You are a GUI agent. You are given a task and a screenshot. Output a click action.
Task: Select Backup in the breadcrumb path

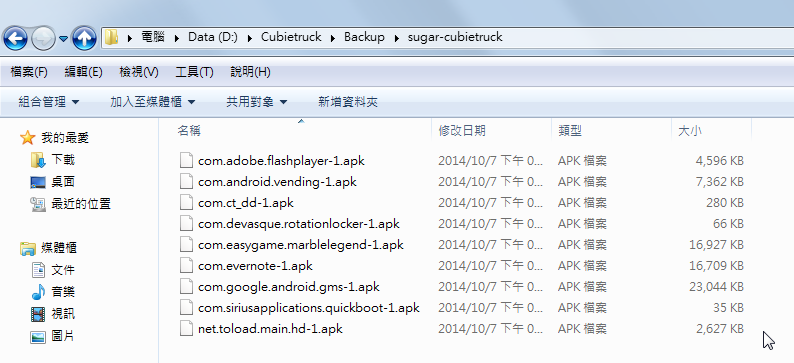(364, 37)
